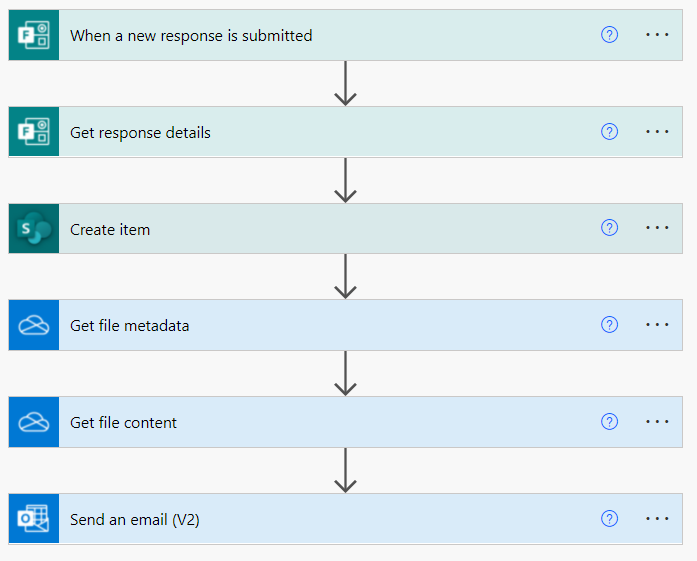The width and height of the screenshot is (697, 561).
Task: View help for Send an email (V2)
Action: point(610,518)
